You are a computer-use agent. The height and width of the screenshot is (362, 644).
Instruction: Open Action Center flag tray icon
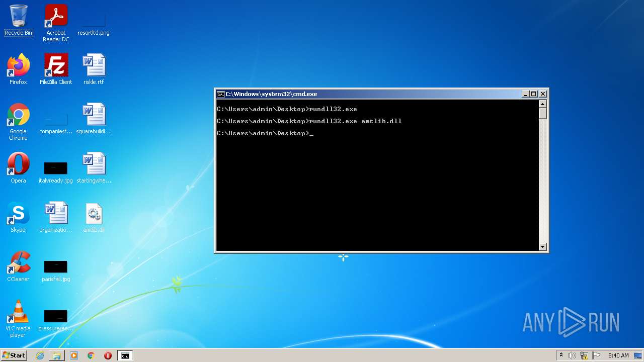(x=596, y=355)
